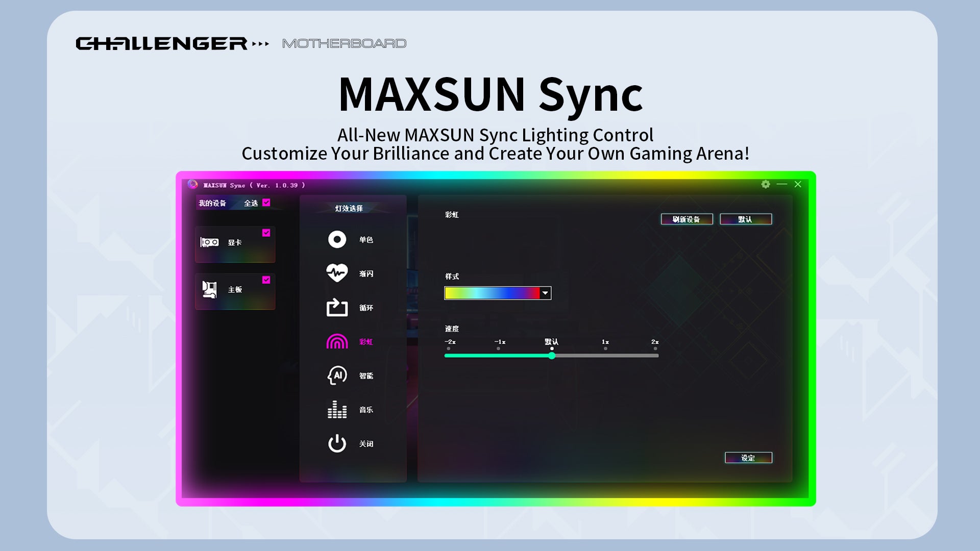Uncheck the motherboard (主板) checkbox

[x=266, y=280]
